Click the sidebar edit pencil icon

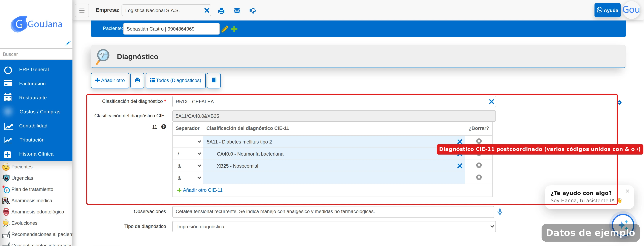click(68, 43)
